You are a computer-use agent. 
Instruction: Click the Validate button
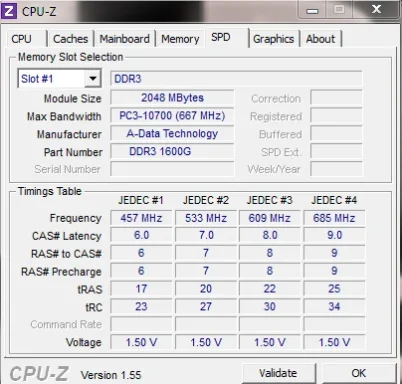click(x=278, y=373)
